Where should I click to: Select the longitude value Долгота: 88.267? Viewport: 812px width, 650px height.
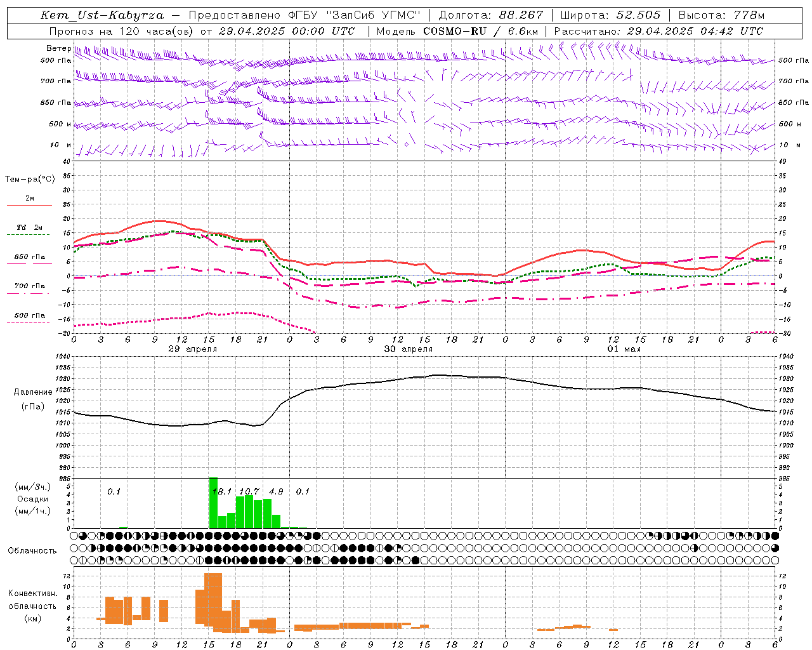point(491,15)
